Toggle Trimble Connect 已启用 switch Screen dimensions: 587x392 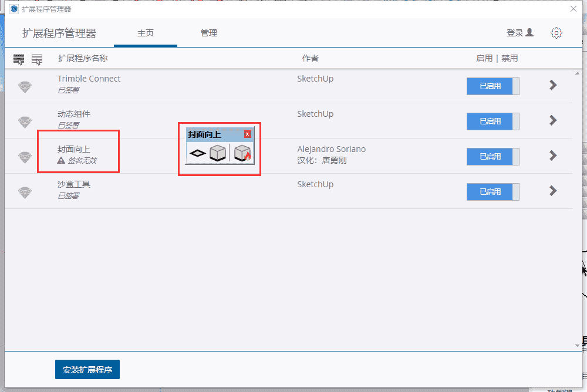click(492, 86)
